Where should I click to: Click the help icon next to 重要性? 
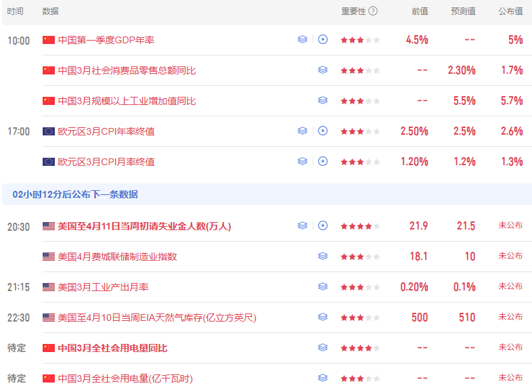point(373,11)
